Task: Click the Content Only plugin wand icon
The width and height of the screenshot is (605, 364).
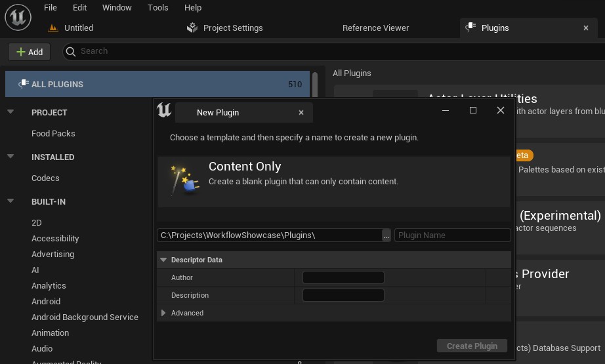Action: click(x=184, y=180)
